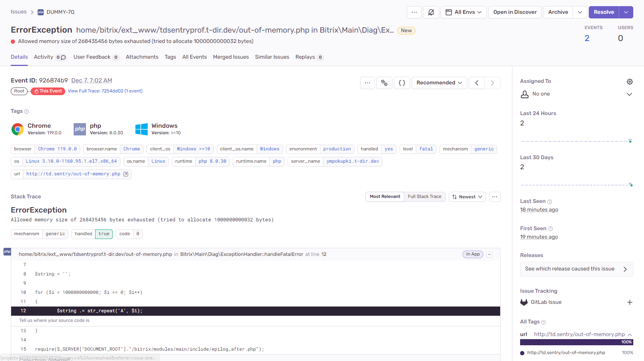Screen dimensions: 644x361
Task: Select Most Relevant stack trace view
Action: point(385,197)
